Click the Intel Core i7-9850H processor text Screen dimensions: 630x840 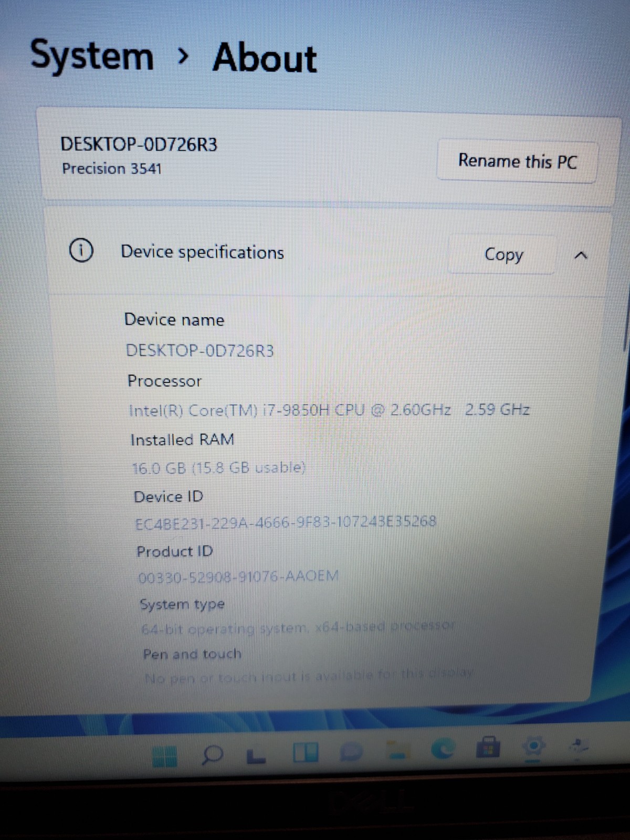point(329,409)
